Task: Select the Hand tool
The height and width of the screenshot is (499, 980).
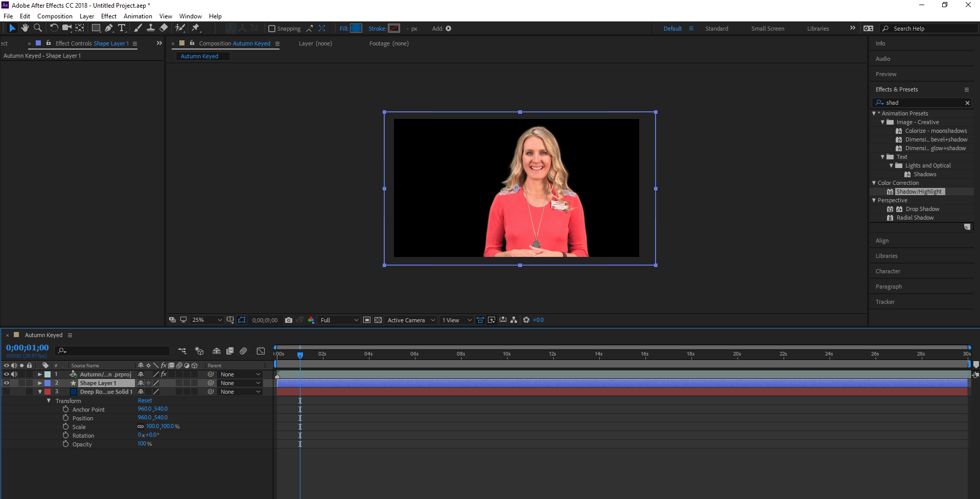Action: tap(25, 28)
